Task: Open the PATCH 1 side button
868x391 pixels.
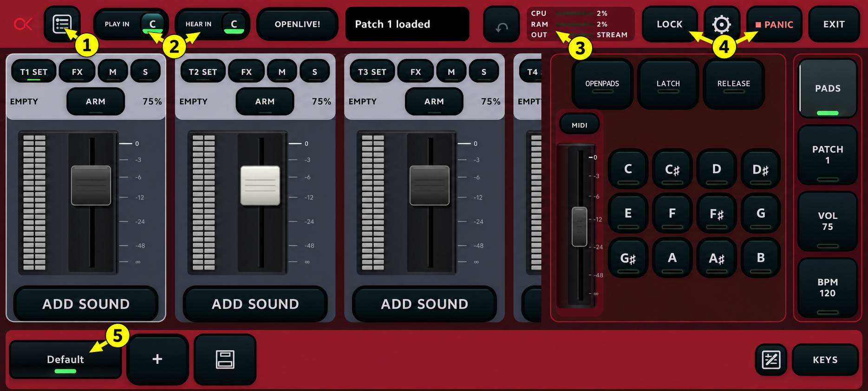Action: coord(828,155)
